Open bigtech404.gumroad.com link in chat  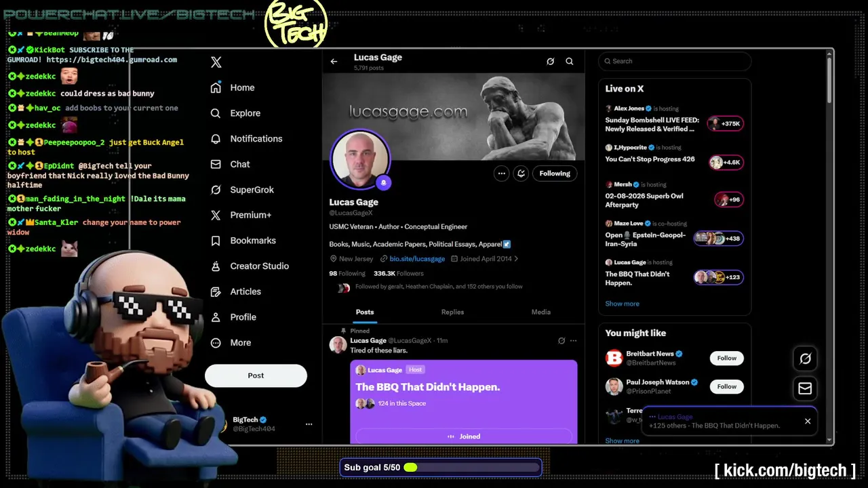(111, 60)
